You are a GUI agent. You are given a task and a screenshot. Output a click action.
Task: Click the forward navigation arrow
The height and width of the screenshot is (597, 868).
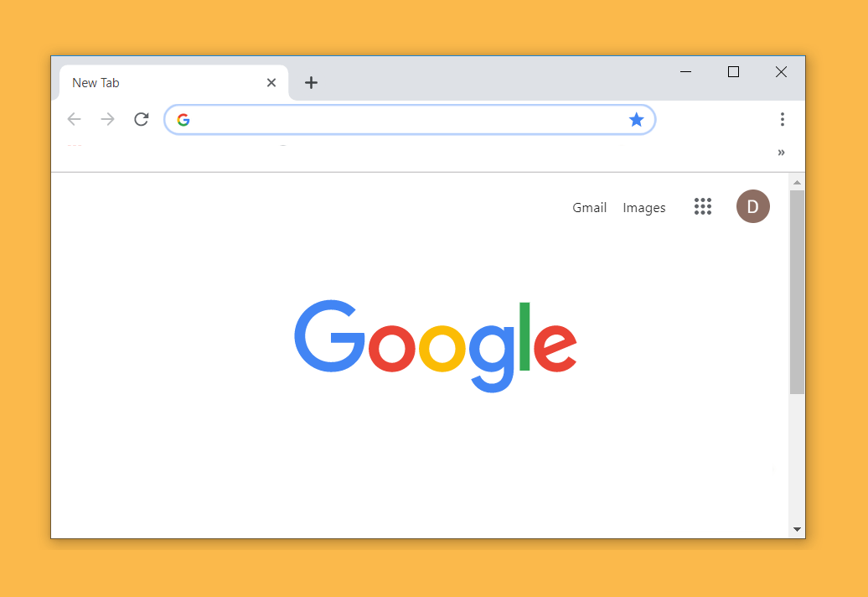pyautogui.click(x=107, y=119)
